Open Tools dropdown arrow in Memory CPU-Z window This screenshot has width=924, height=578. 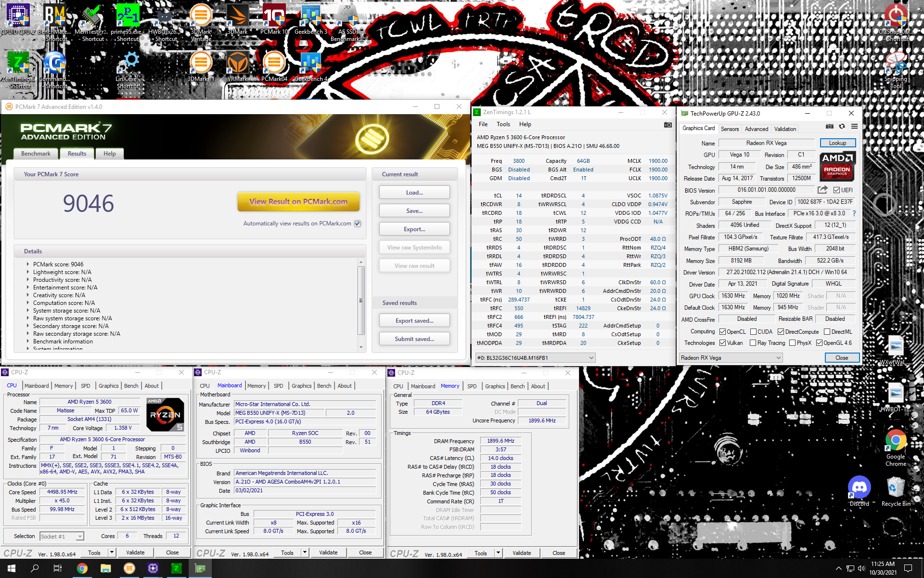(498, 553)
